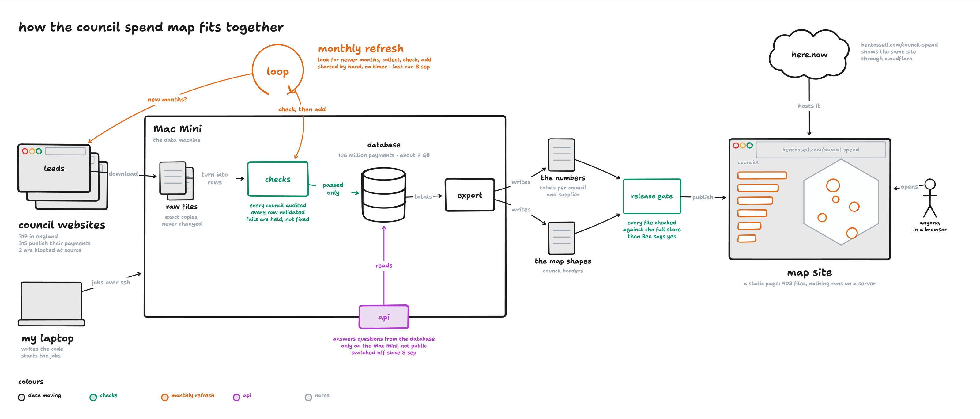Click the data moving legend circle
The image size is (980, 419).
coord(22,397)
